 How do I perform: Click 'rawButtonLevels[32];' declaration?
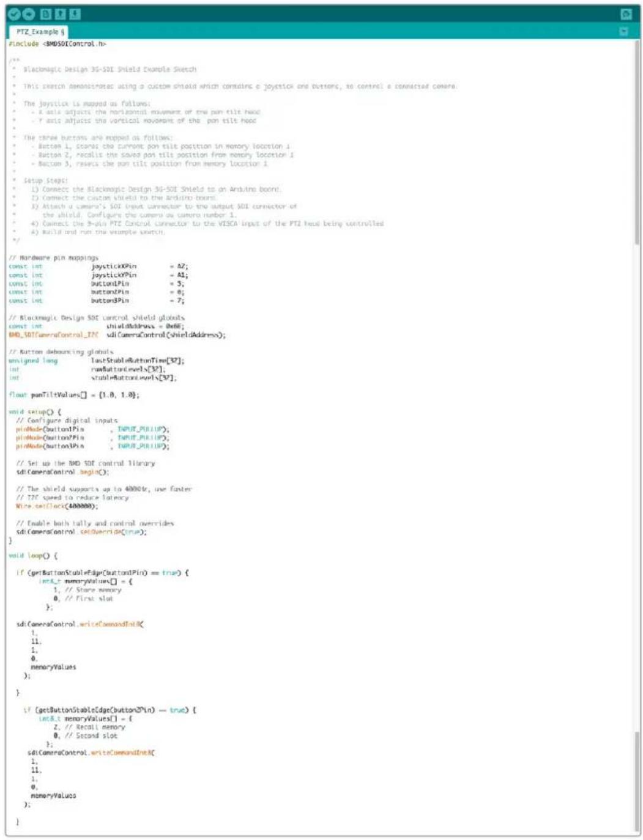tap(128, 369)
